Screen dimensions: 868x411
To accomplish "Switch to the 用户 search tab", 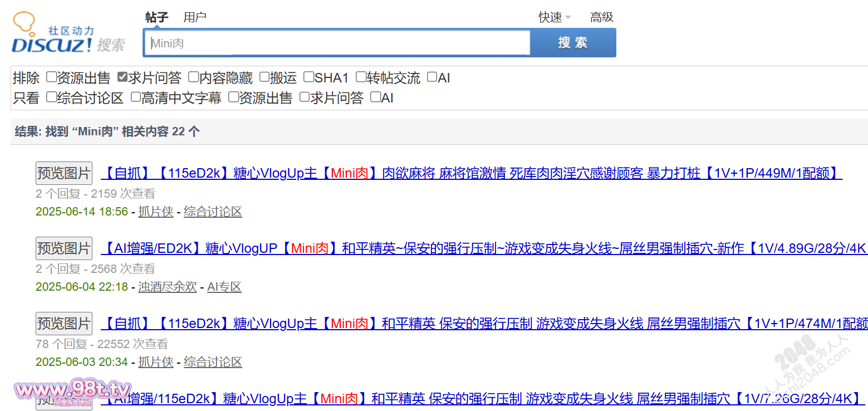I will click(195, 17).
